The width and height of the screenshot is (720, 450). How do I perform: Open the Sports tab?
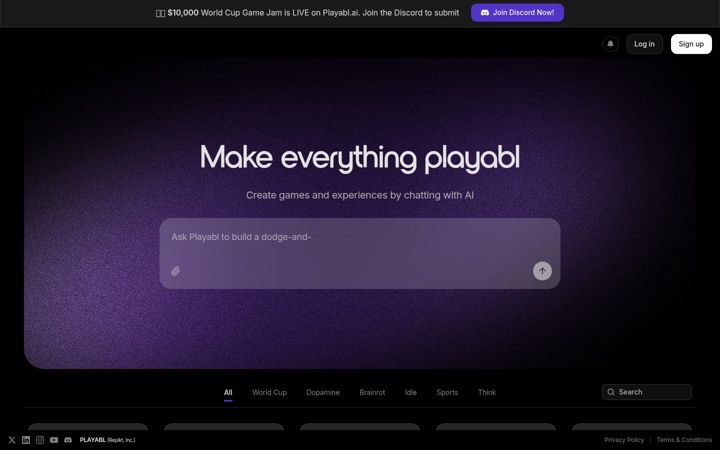tap(447, 392)
